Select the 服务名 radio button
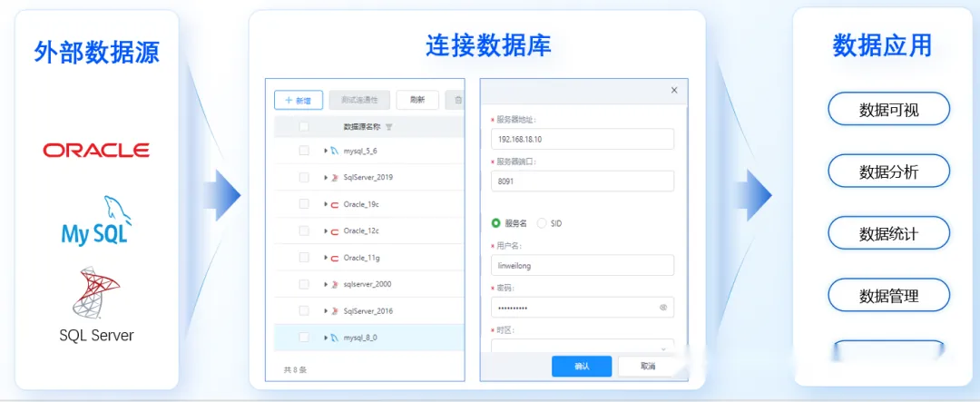The image size is (980, 402). click(496, 223)
